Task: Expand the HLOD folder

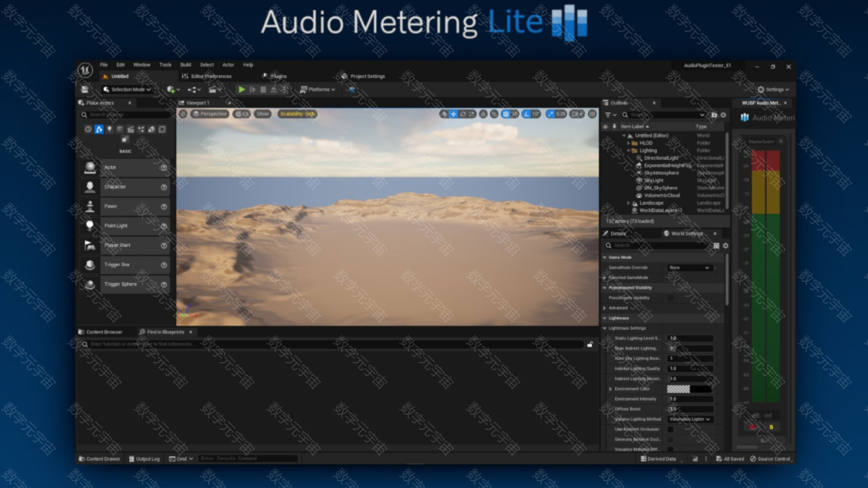Action: [x=629, y=143]
